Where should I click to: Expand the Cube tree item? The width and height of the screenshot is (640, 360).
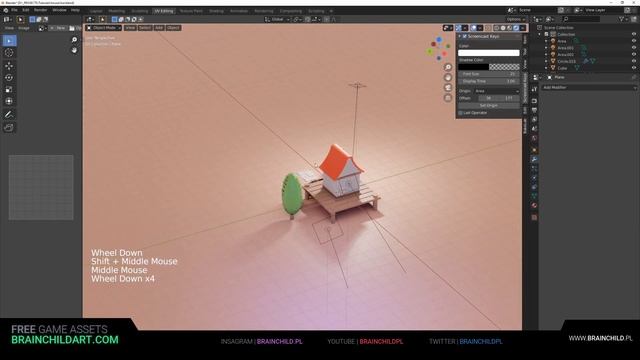pyautogui.click(x=546, y=68)
